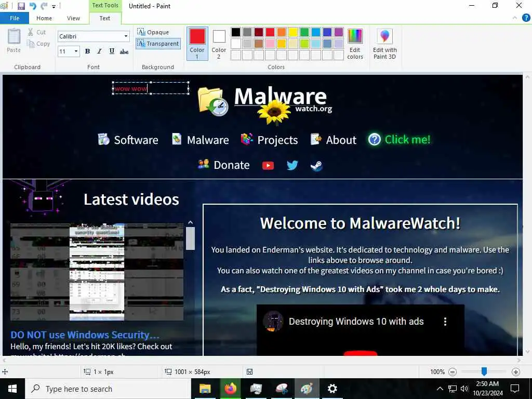The image size is (532, 399).
Task: Click the volume speaker tray icon
Action: (464, 389)
